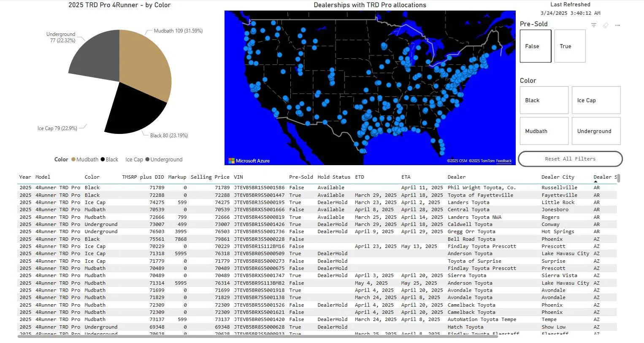Screen dimensions: 644x343
Task: Toggle the Mudbath tile in Color slicer
Action: pyautogui.click(x=544, y=131)
